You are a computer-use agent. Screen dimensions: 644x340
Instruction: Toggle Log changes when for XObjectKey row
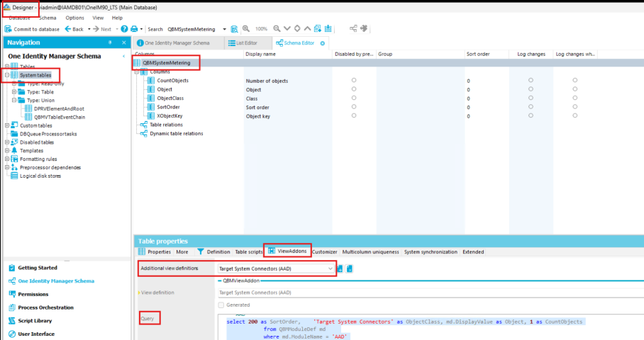coord(575,115)
